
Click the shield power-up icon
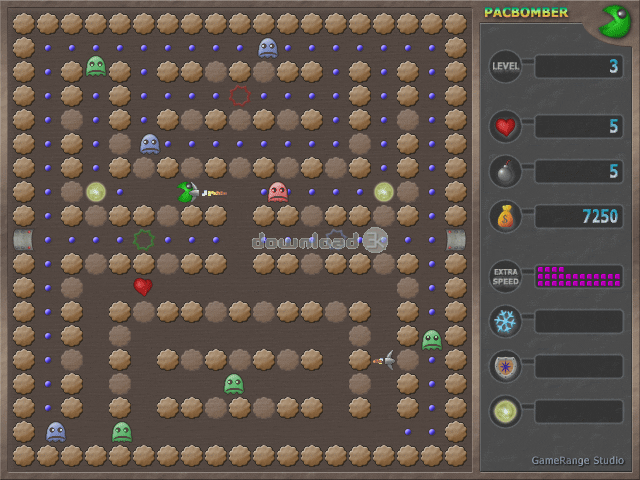click(x=505, y=367)
